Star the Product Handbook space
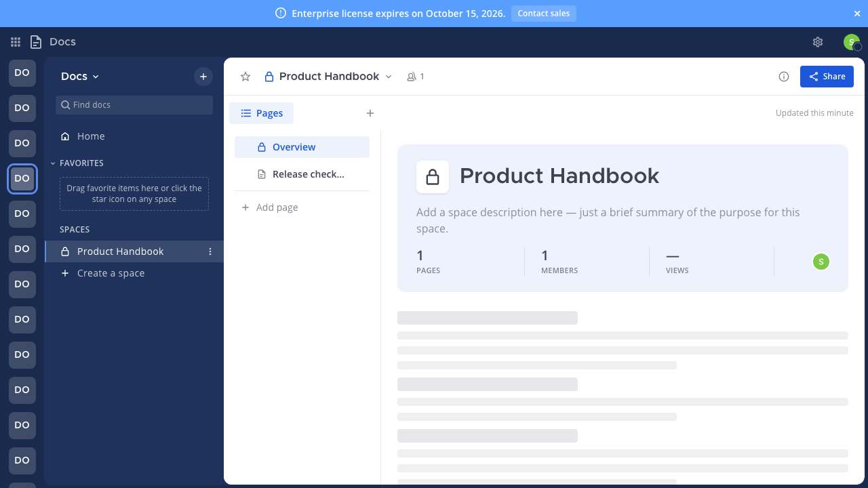Viewport: 868px width, 488px height. pos(245,77)
